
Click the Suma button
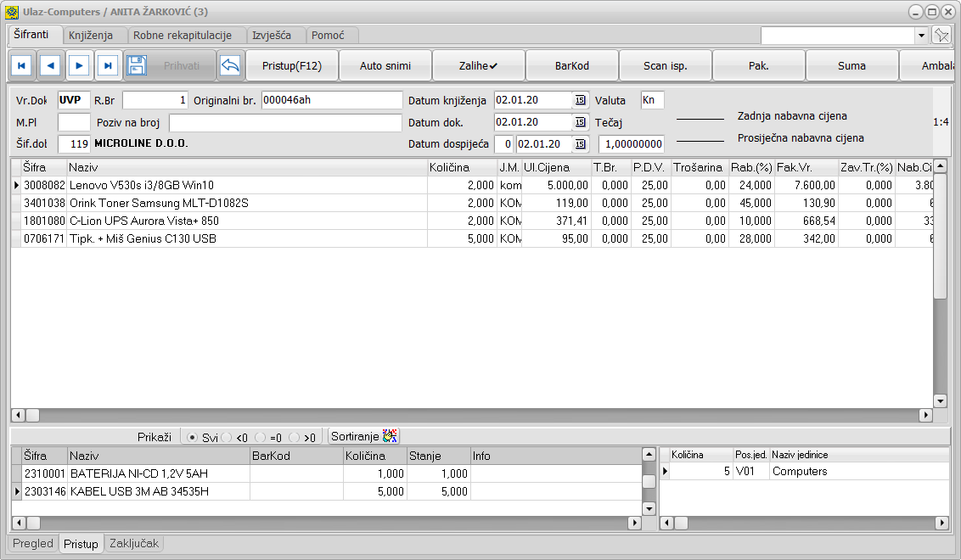(x=851, y=65)
